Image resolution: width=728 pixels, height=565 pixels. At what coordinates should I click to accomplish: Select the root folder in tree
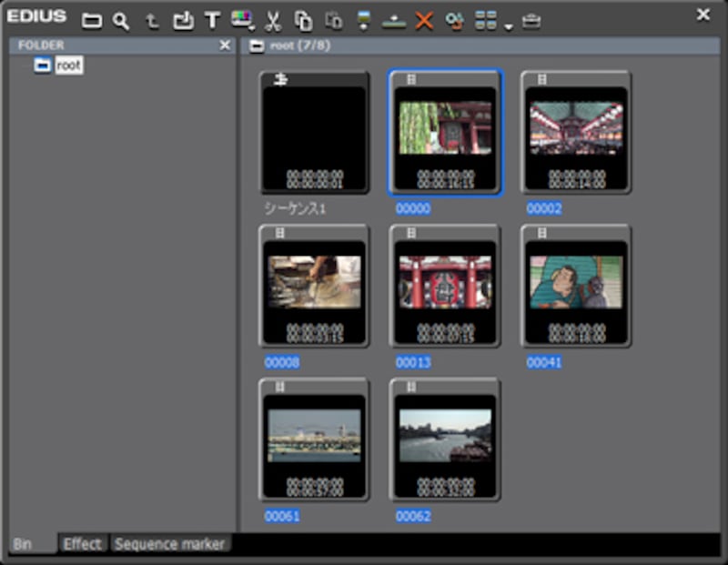click(x=68, y=66)
